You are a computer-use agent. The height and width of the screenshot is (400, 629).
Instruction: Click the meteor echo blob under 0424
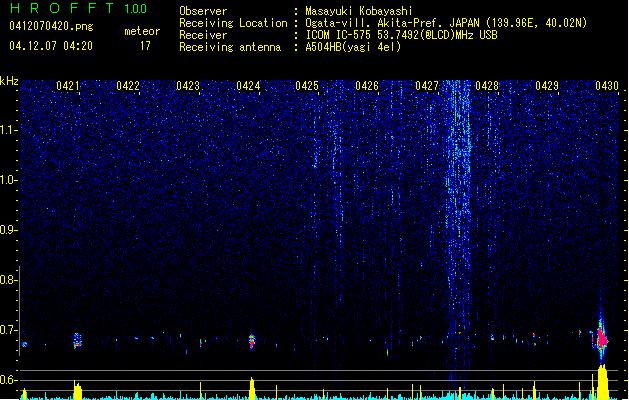[x=252, y=341]
